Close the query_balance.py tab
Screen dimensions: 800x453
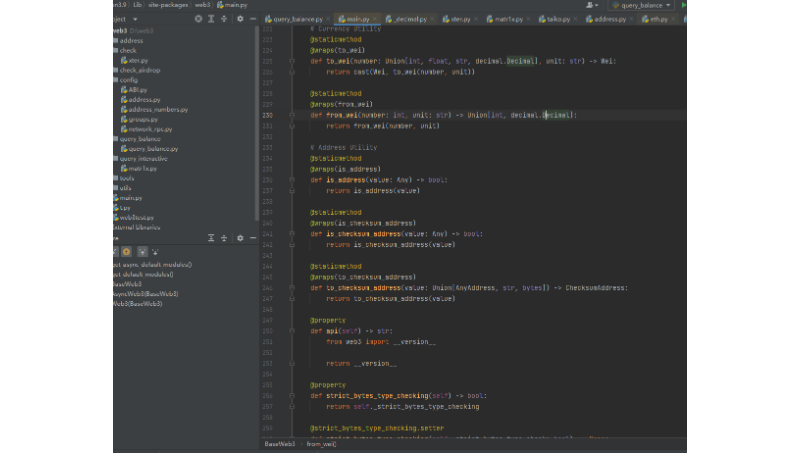tap(328, 19)
